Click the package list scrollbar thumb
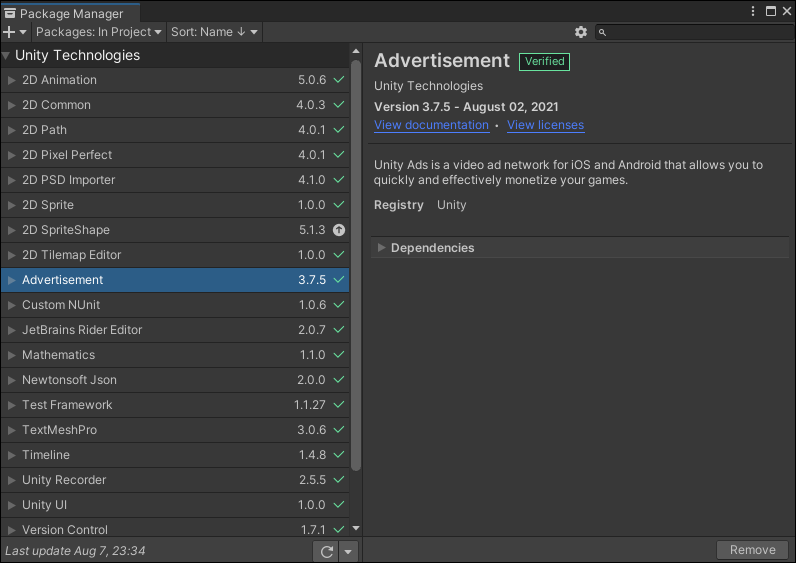The height and width of the screenshot is (563, 796). [356, 266]
